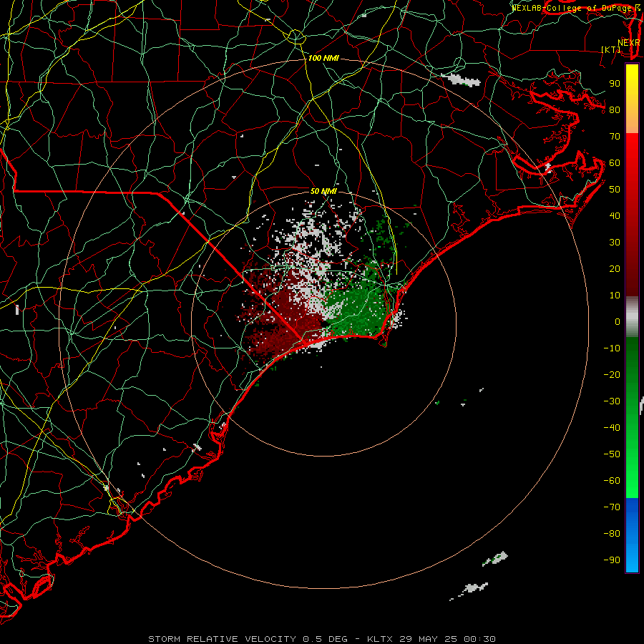Select the -30 value on the velocity scale

(x=612, y=401)
